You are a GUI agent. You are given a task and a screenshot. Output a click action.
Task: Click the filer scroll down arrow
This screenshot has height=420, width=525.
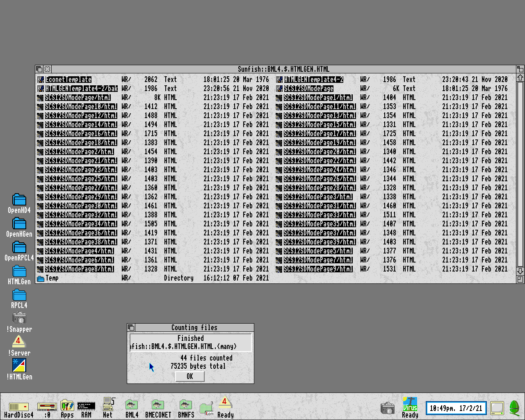(520, 271)
